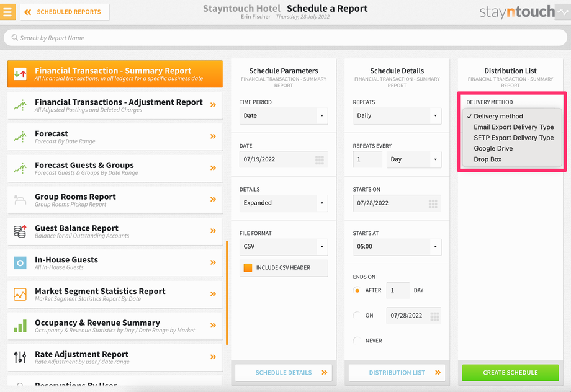Image resolution: width=571 pixels, height=392 pixels.
Task: Click double arrows on Rate Adjustment Report
Action: pos(213,357)
